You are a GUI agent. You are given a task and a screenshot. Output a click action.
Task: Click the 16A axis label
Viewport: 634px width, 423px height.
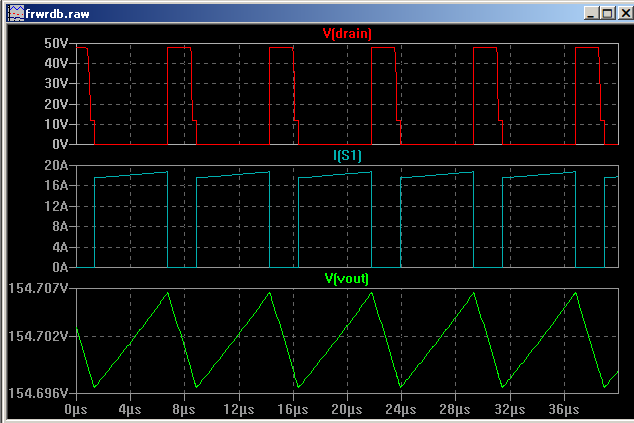pos(56,186)
